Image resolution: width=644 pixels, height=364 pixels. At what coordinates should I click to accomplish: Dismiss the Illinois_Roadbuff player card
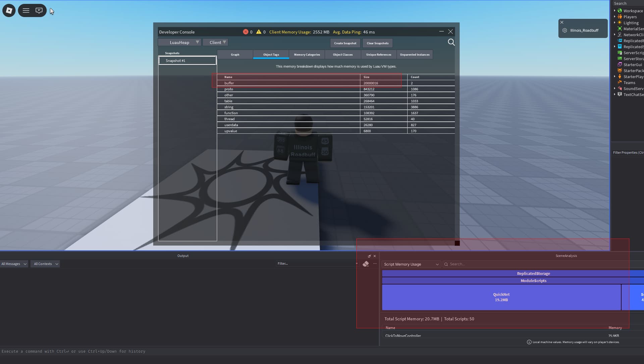[562, 22]
